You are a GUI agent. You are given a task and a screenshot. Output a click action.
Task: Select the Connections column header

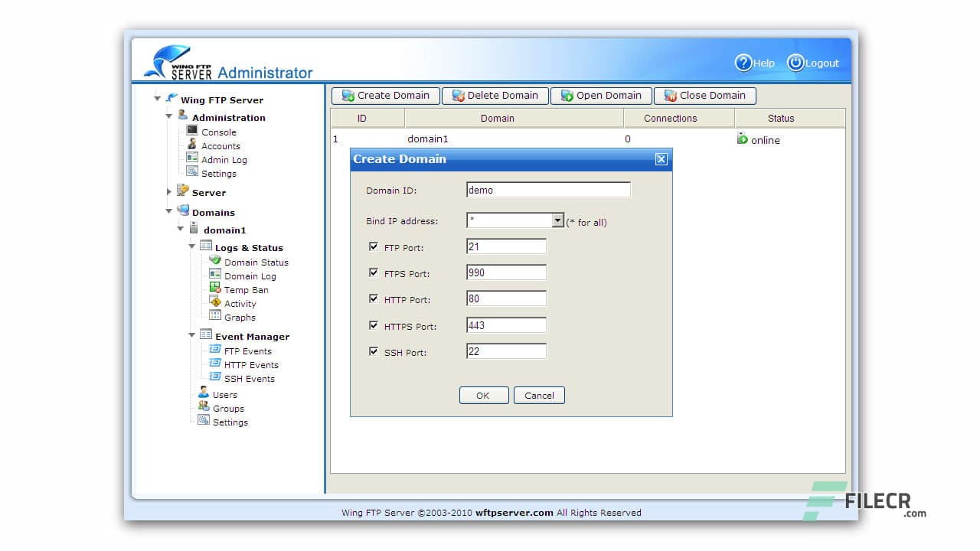pos(669,118)
